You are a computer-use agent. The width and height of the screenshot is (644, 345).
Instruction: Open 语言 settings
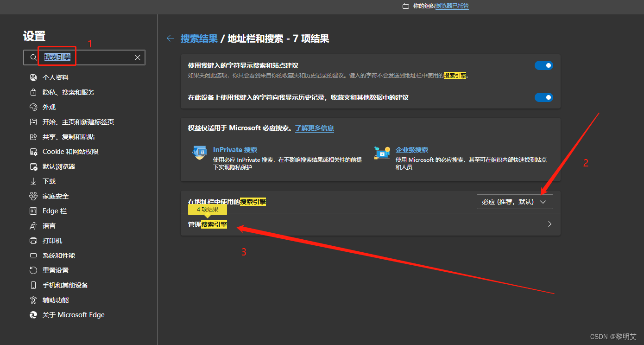pos(49,226)
